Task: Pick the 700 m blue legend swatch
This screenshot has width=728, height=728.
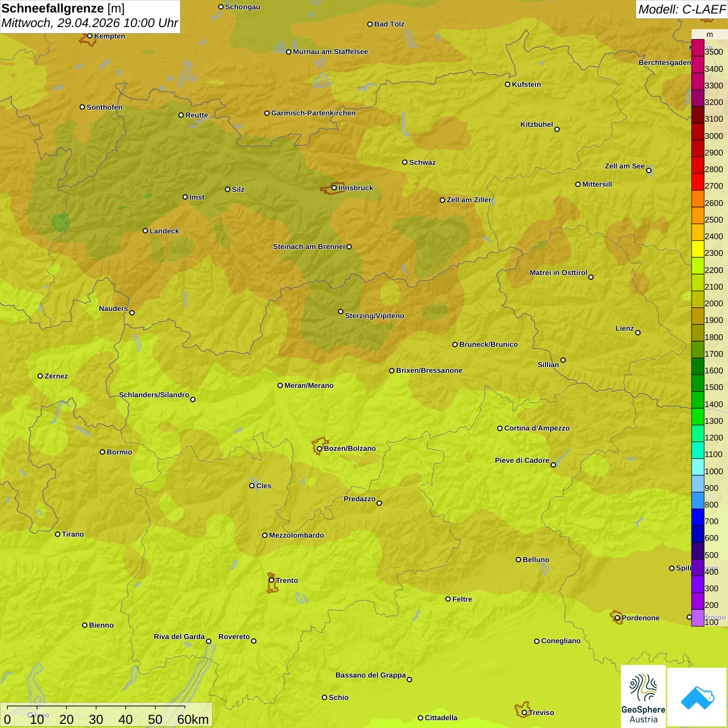Action: tap(697, 517)
